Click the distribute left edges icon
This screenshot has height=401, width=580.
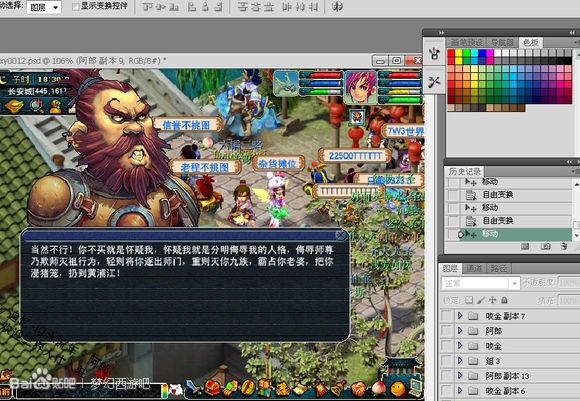[287, 7]
